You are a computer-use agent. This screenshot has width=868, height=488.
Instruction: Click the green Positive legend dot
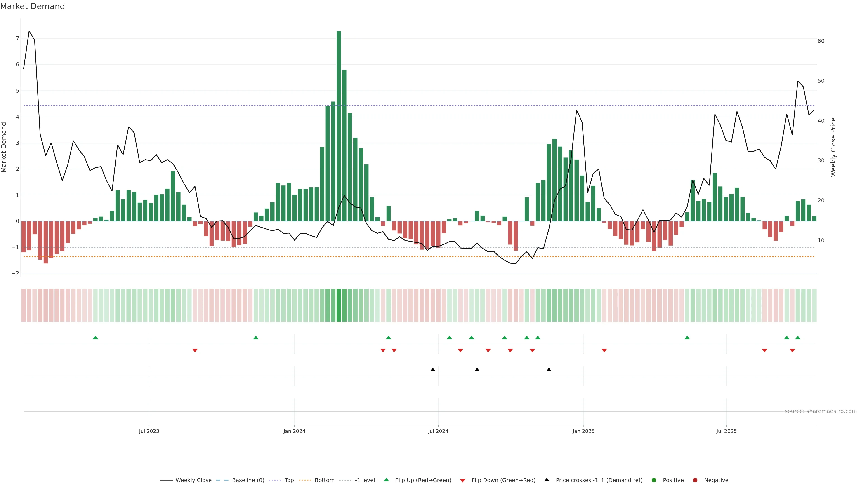pyautogui.click(x=654, y=480)
